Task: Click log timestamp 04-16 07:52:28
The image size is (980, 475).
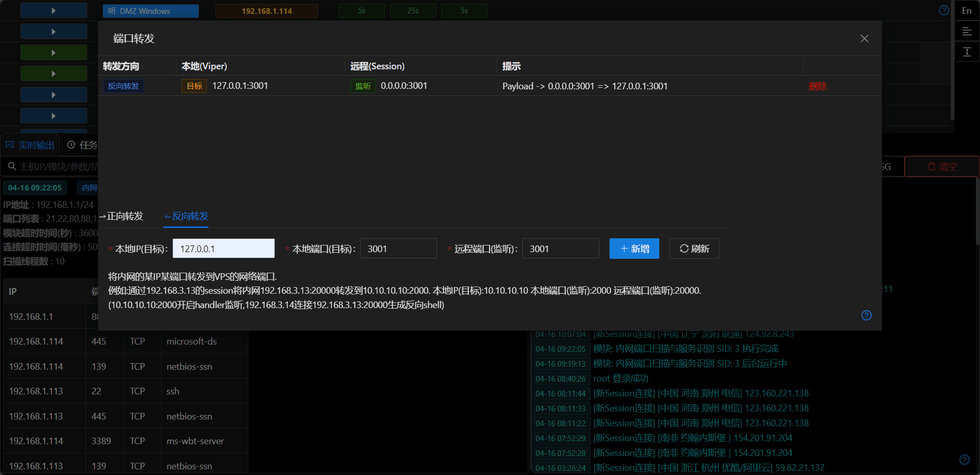Action: pyautogui.click(x=560, y=453)
